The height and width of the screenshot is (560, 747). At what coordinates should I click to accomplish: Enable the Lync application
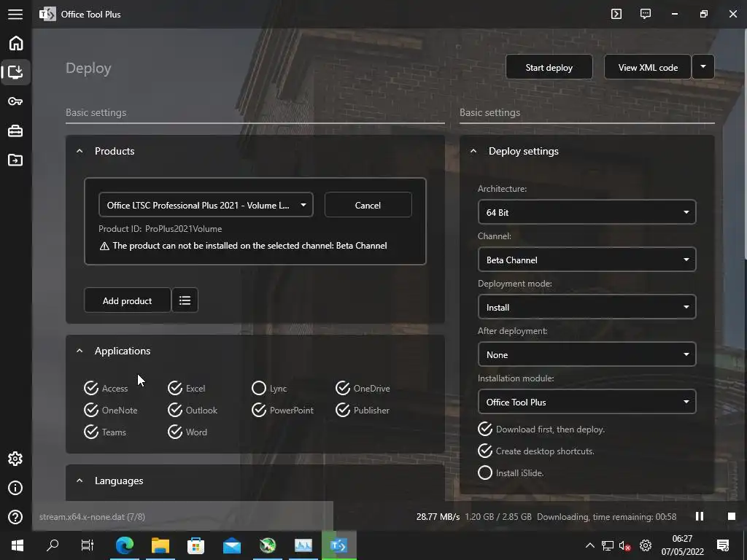[269, 388]
